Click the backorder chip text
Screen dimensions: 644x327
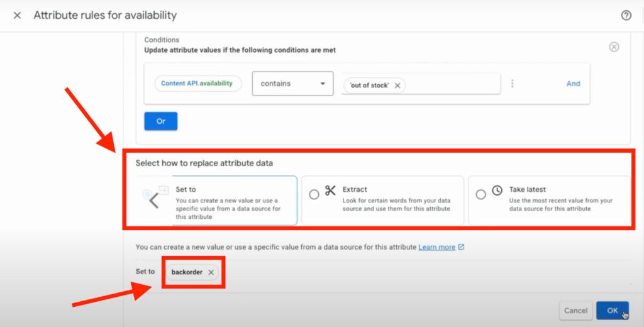click(x=187, y=272)
